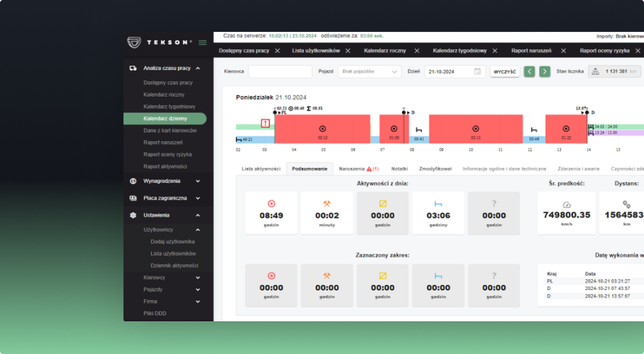644x354 pixels.
Task: Close the Kalendarz roczny tab
Action: [416, 51]
